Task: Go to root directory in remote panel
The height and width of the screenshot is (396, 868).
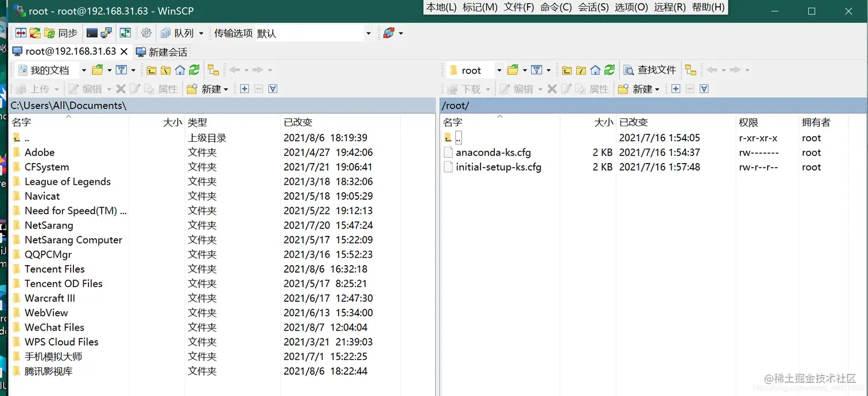Action: 581,70
